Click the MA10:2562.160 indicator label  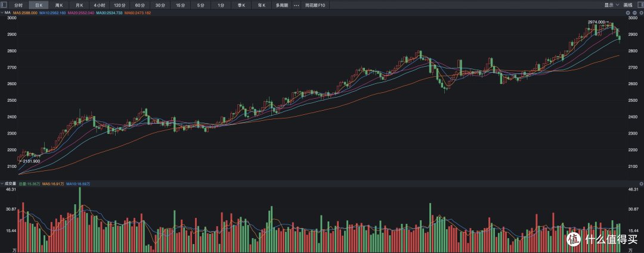[52, 13]
